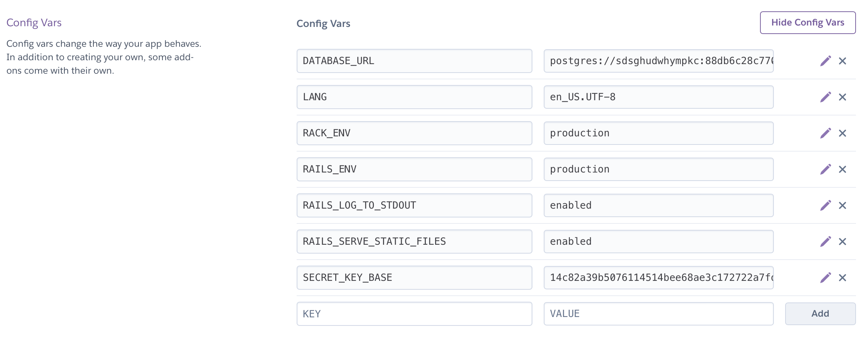
Task: Click the VALUE input field
Action: (x=658, y=313)
